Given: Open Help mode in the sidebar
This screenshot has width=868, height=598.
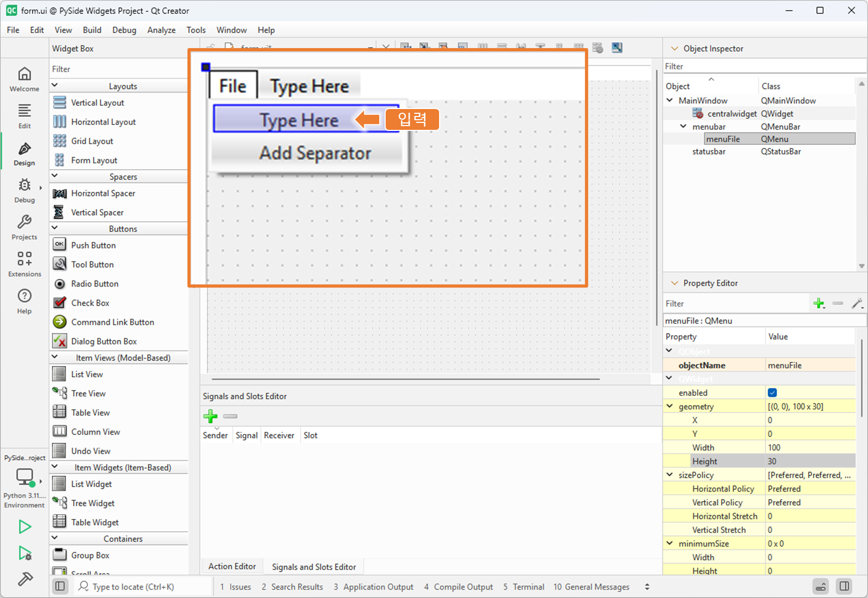Looking at the screenshot, I should pos(25,301).
